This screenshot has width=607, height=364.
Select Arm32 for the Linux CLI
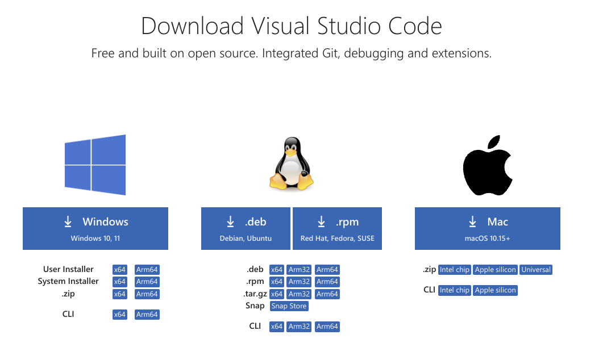tap(299, 327)
